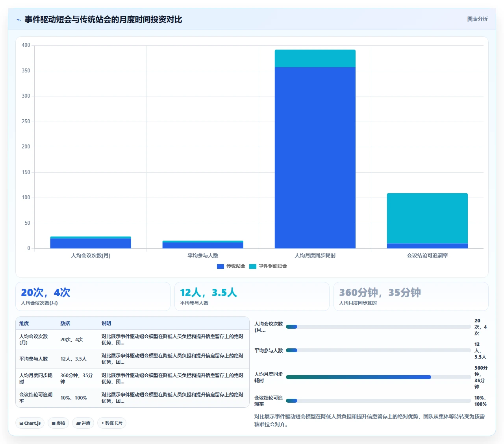Select the 数据卡片 tag chip
Screen dimensions: 504x444
[x=112, y=423]
